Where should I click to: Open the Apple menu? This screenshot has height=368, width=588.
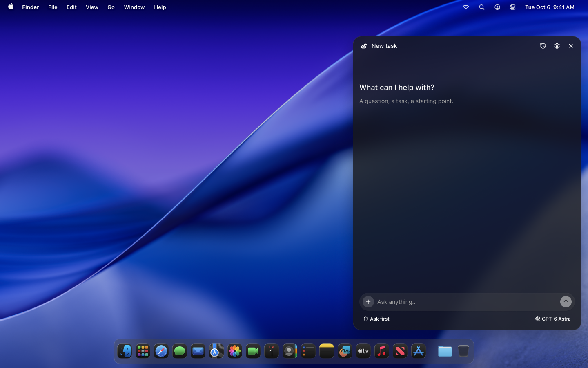pos(11,7)
